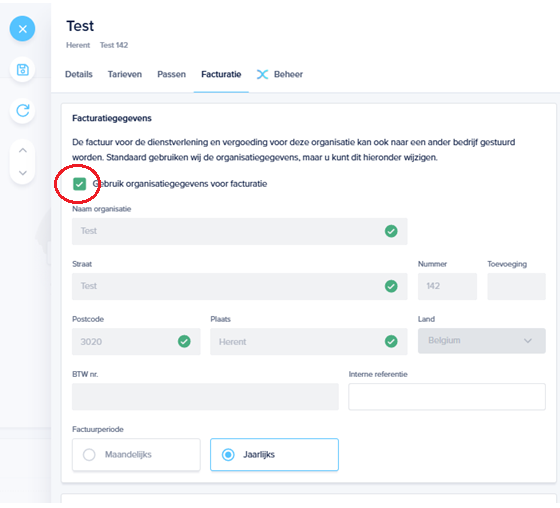
Task: Select the Maandelijks radio option
Action: (x=136, y=455)
